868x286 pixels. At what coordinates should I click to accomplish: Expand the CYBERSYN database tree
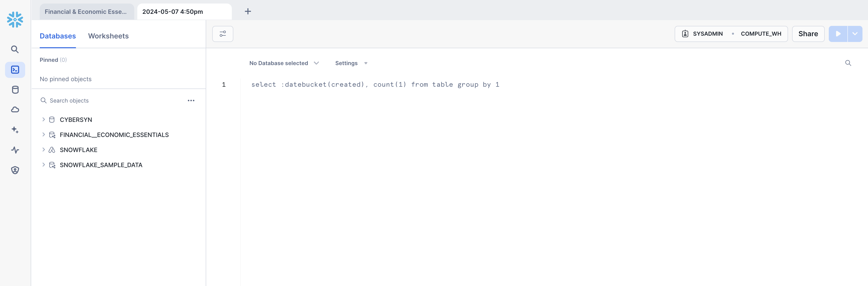click(44, 120)
